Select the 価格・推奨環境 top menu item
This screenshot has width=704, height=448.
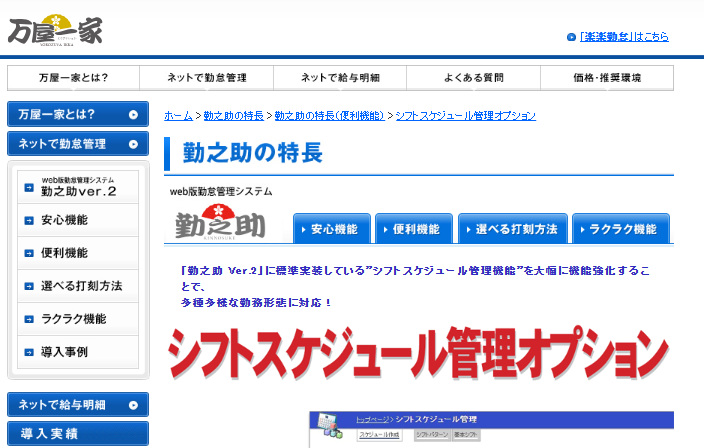(x=607, y=78)
